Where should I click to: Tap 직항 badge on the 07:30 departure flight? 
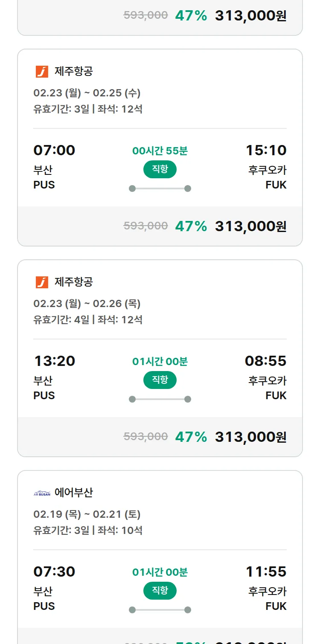(x=160, y=591)
